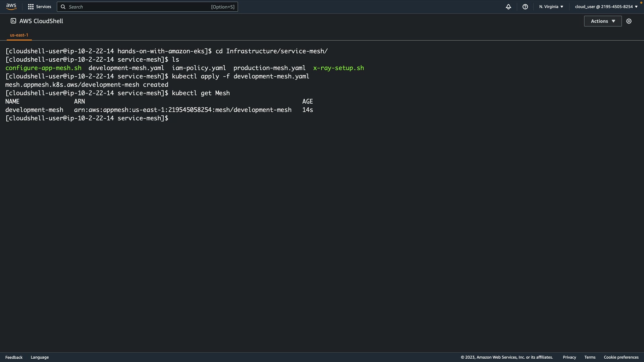The height and width of the screenshot is (362, 644).
Task: Open the Language selector in footer
Action: click(x=40, y=357)
